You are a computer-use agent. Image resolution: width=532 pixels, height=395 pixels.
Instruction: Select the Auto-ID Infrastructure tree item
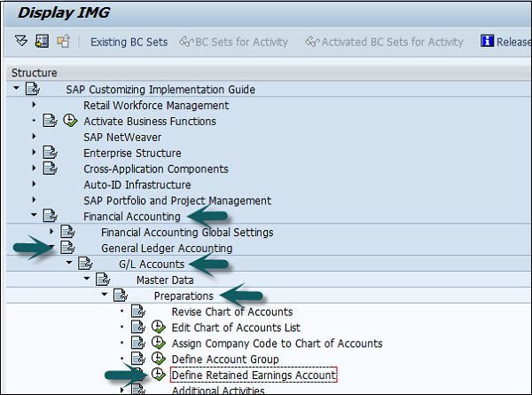click(x=137, y=185)
